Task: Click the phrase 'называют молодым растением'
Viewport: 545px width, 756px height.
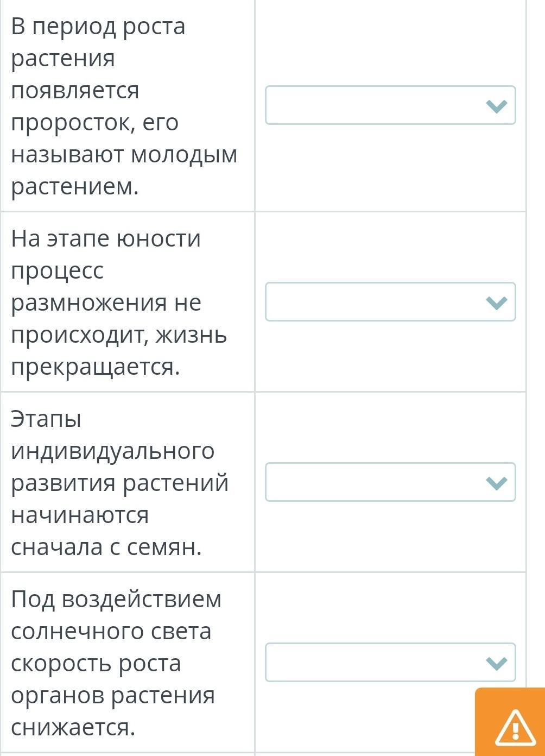Action: [124, 155]
